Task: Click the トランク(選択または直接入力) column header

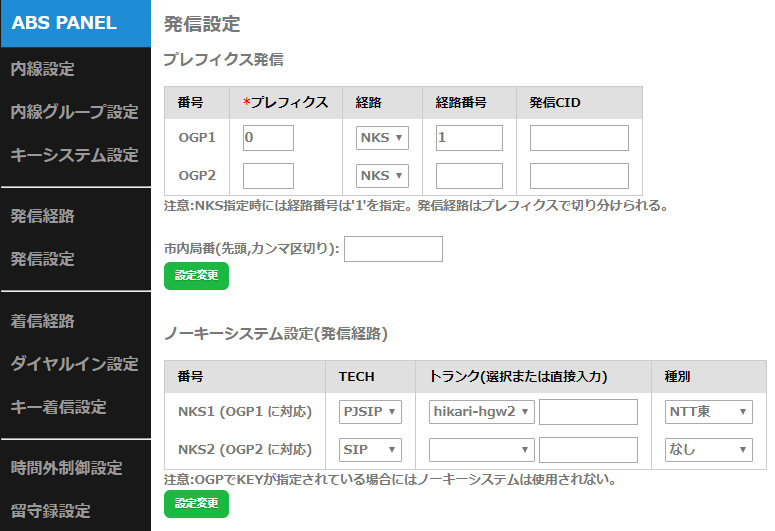Action: click(518, 376)
